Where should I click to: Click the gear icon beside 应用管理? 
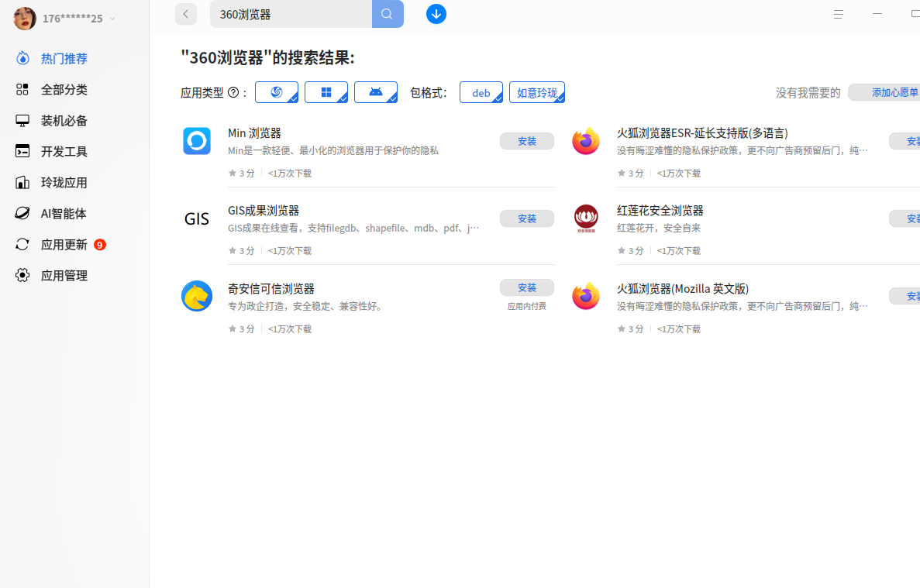point(22,276)
